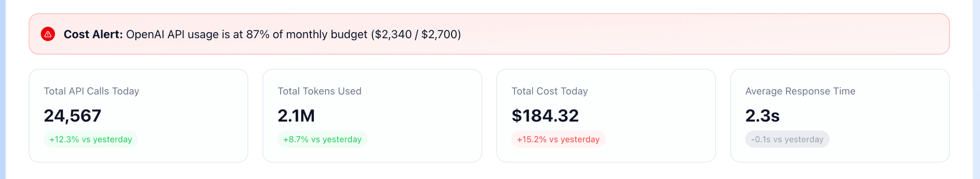This screenshot has width=980, height=179.
Task: Click the "+8.7% vs yesterday" badge
Action: pyautogui.click(x=322, y=139)
